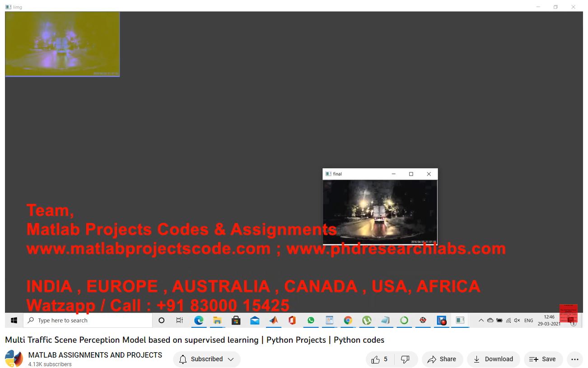Open the more actions three-dot menu
The width and height of the screenshot is (588, 368).
click(x=574, y=359)
